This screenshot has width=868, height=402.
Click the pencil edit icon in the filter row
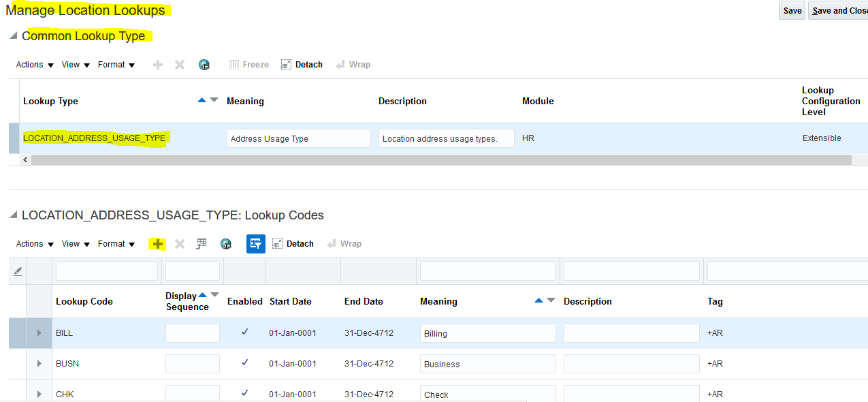18,270
